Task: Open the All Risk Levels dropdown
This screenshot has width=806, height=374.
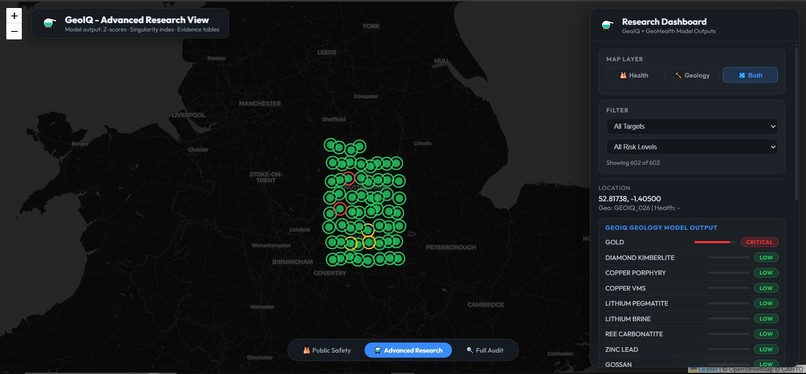Action: [x=692, y=147]
